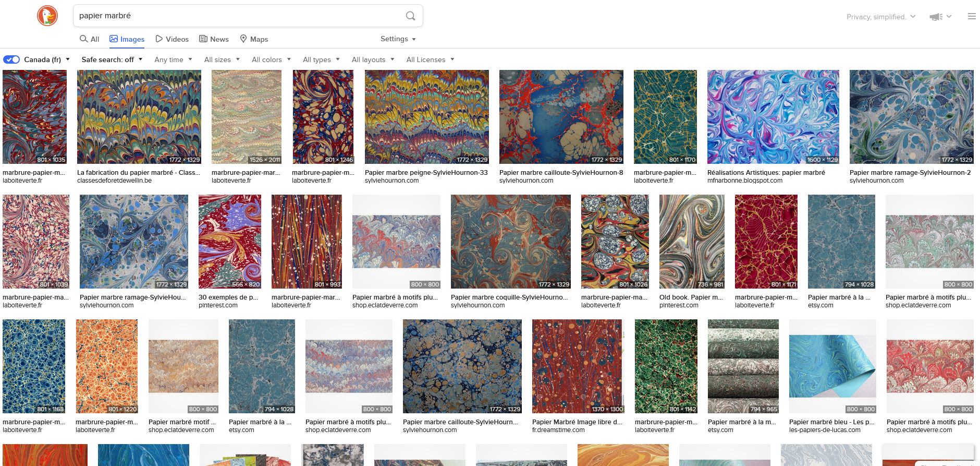
Task: Open 'Papier marbre cailloute-SylvieHournon-8' title
Action: [561, 173]
